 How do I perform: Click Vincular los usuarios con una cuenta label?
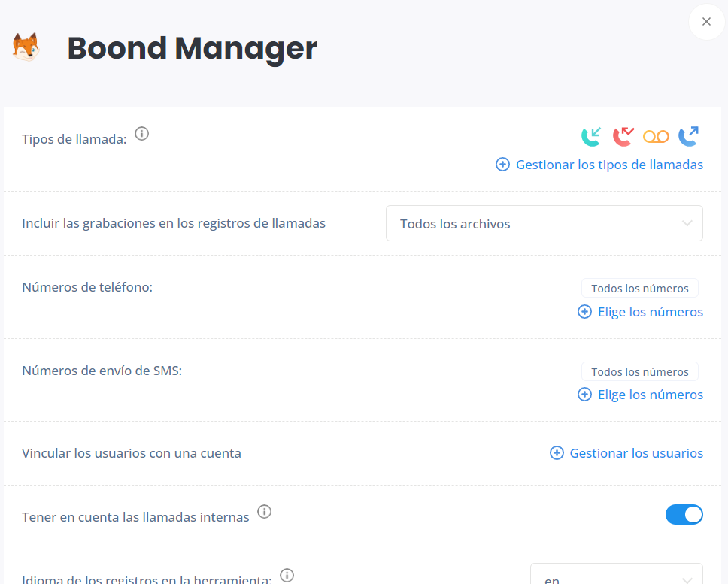(132, 453)
